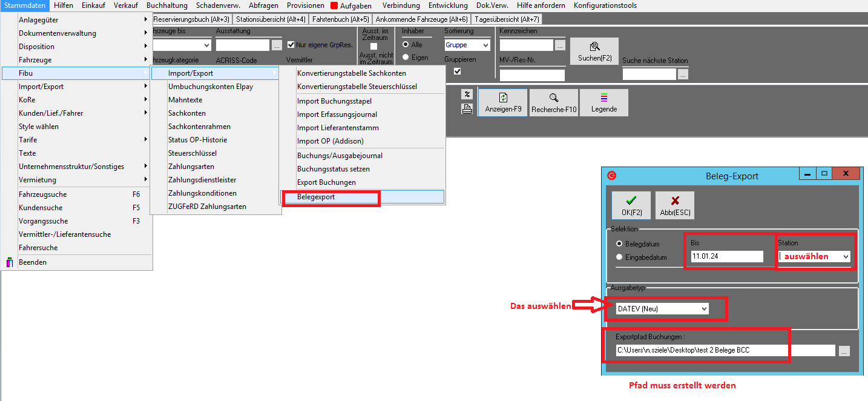Click the printer icon
868x401 pixels.
pos(467,109)
